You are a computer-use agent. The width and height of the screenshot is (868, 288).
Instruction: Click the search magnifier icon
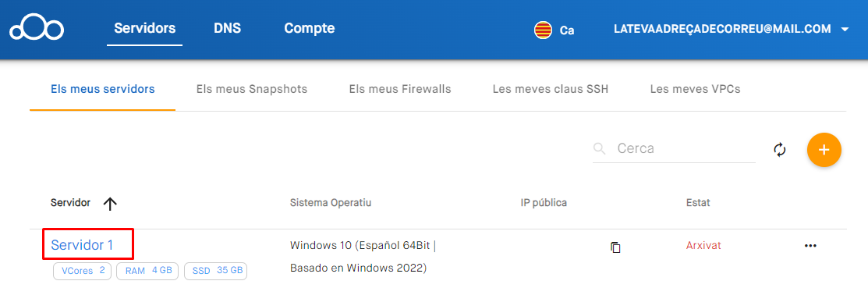(x=600, y=148)
